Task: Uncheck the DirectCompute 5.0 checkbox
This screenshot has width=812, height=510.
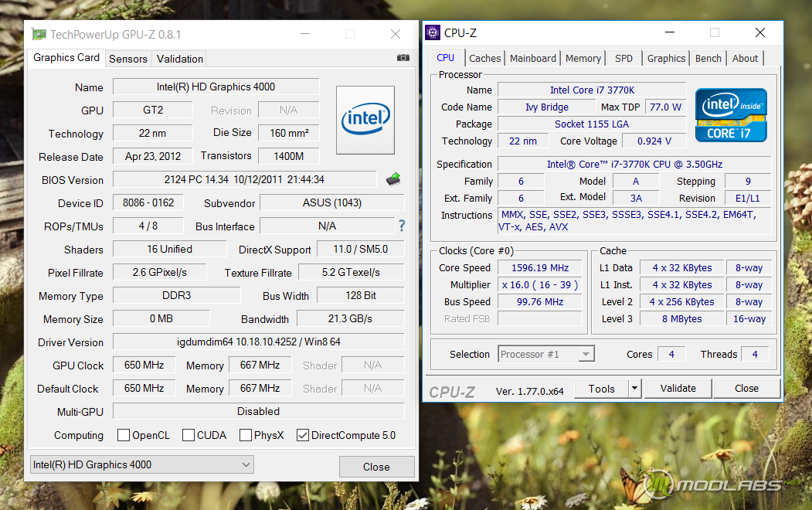Action: (x=303, y=435)
